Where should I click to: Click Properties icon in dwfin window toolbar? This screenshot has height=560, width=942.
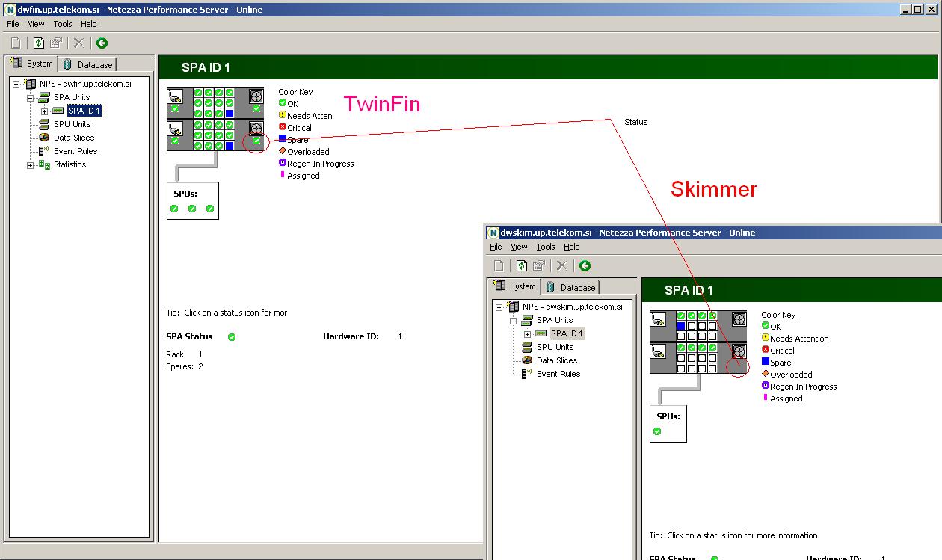55,43
